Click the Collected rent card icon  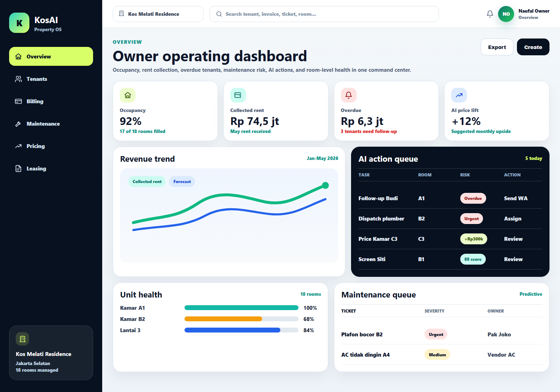click(238, 95)
